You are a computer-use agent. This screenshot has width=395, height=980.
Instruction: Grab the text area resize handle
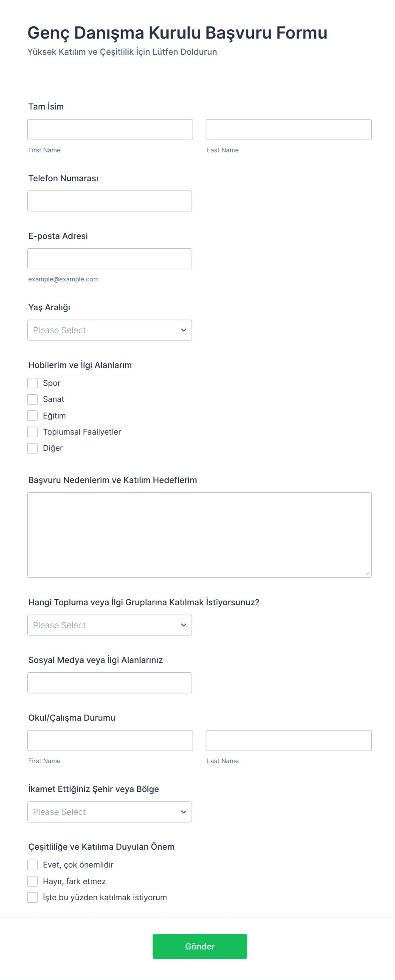click(367, 573)
